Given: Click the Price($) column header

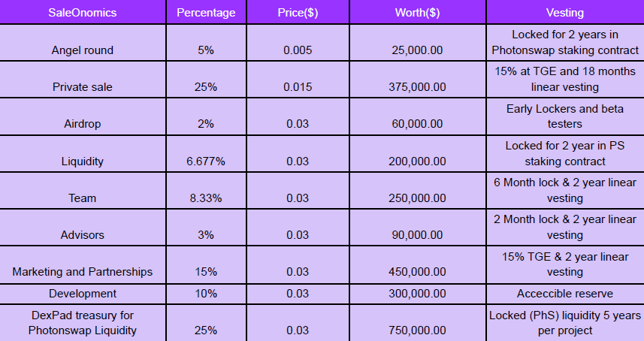Looking at the screenshot, I should tap(298, 12).
